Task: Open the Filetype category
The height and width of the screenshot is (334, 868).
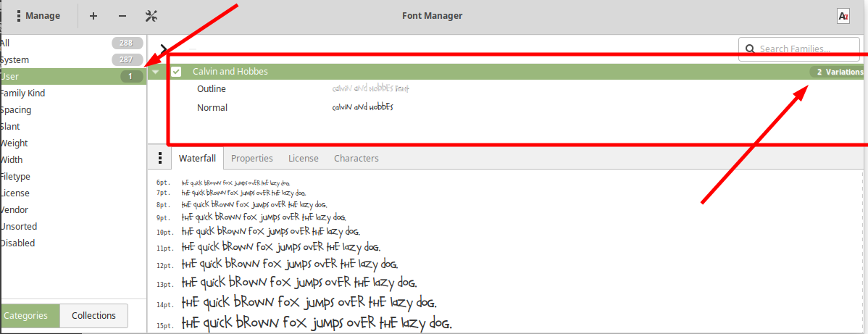Action: pos(72,176)
